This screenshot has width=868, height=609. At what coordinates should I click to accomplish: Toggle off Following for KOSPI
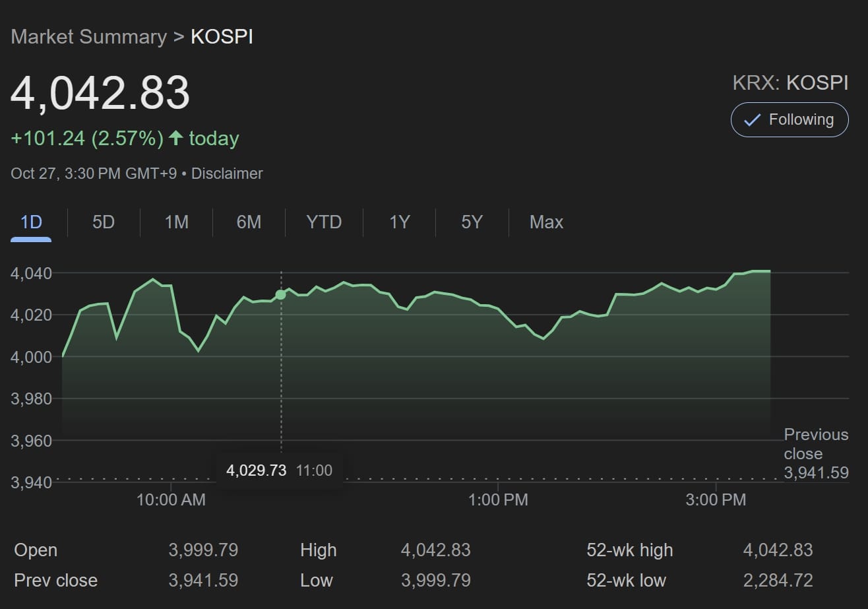coord(789,119)
